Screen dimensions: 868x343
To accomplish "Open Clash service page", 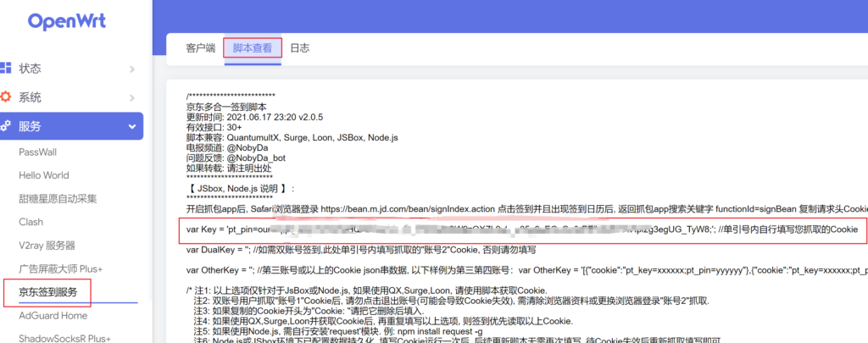I will coord(31,222).
